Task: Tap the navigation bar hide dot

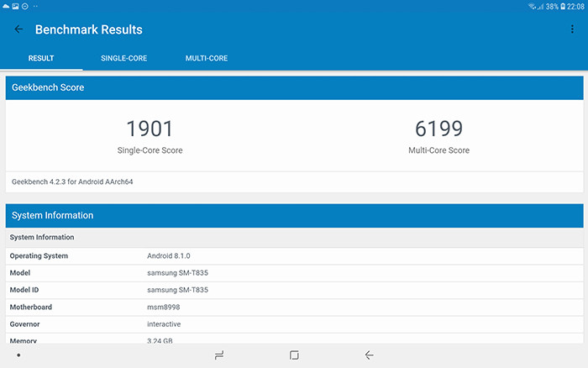Action: pyautogui.click(x=18, y=355)
